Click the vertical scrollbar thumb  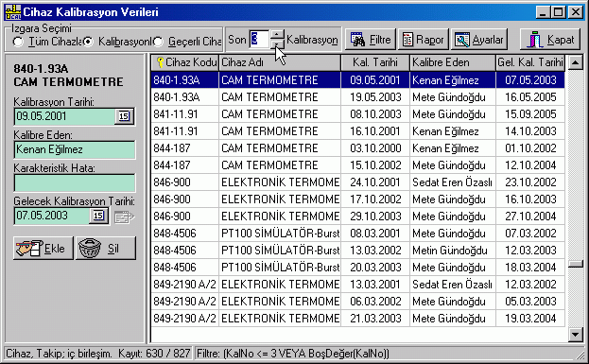pyautogui.click(x=576, y=264)
